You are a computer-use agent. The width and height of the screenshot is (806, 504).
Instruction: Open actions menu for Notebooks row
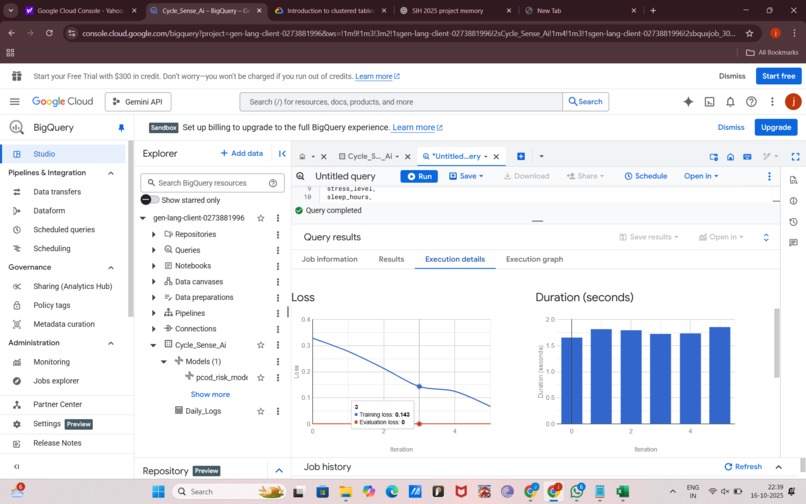click(278, 266)
